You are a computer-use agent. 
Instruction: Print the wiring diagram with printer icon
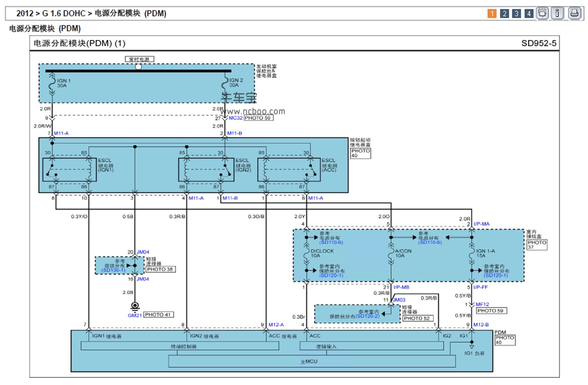point(575,13)
